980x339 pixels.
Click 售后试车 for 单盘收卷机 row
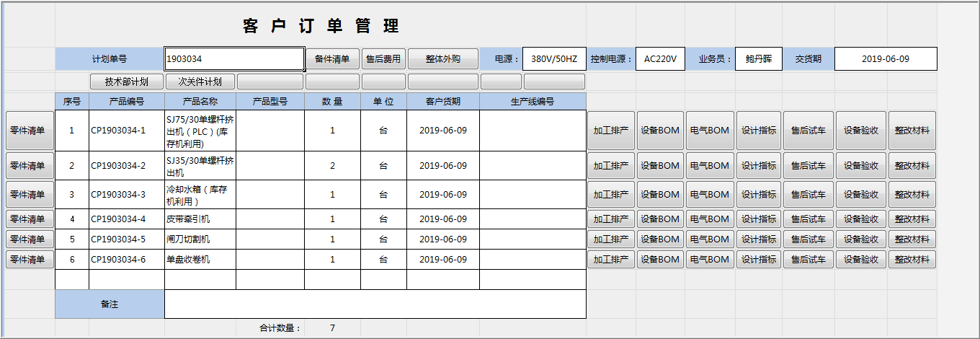[x=808, y=260]
